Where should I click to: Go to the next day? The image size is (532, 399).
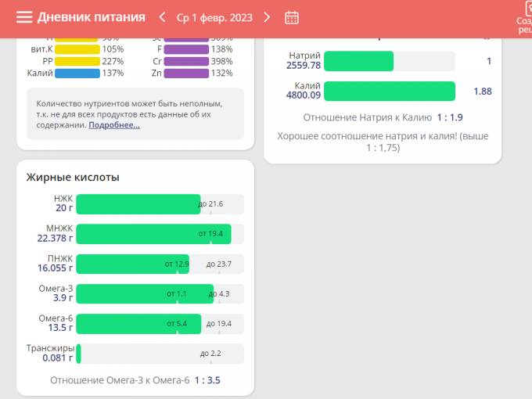(267, 17)
